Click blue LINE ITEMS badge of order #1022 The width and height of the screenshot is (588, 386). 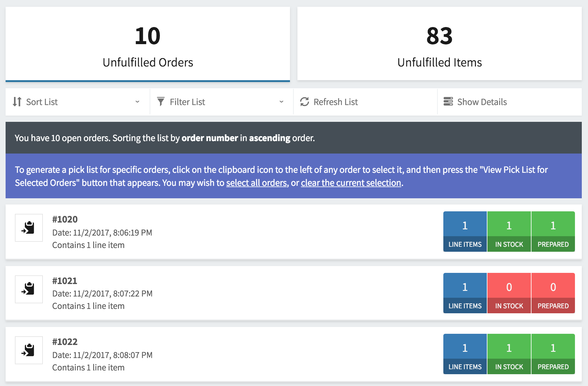pyautogui.click(x=465, y=354)
